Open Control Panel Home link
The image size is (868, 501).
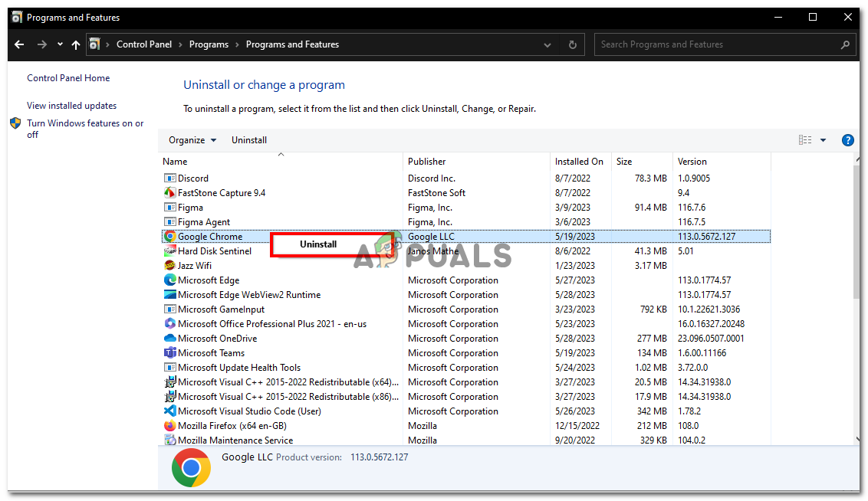pyautogui.click(x=68, y=78)
